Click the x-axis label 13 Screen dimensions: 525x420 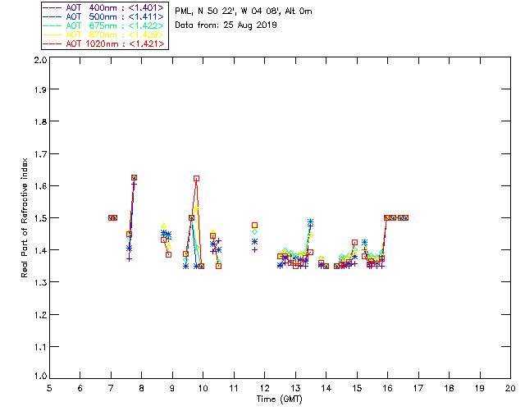[295, 388]
